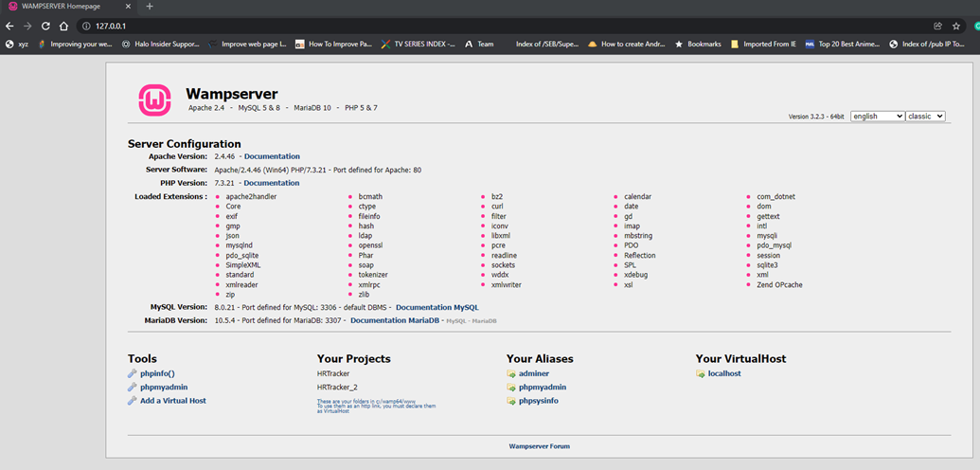
Task: Click folder icon beside phpmyadmin alias
Action: (511, 388)
